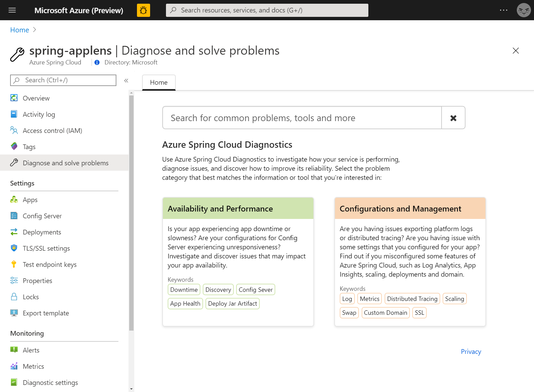
Task: Click the Tags icon in sidebar
Action: (x=14, y=146)
